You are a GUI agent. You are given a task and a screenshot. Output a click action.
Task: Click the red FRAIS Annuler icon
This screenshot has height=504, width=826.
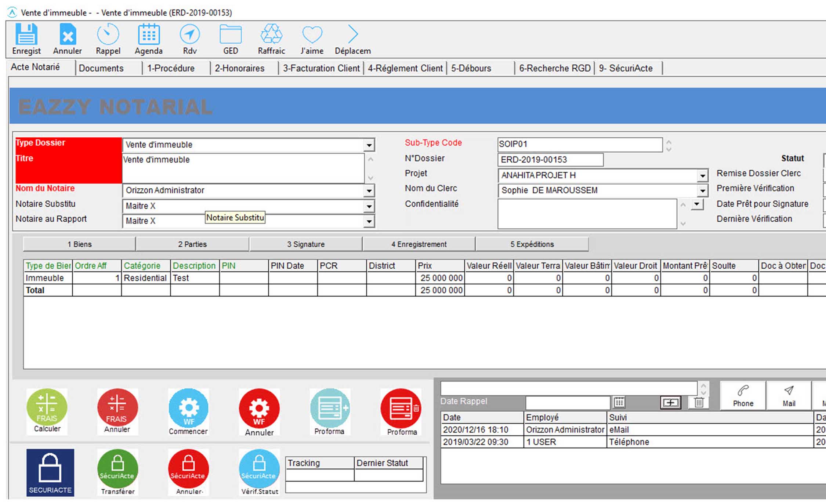[117, 411]
